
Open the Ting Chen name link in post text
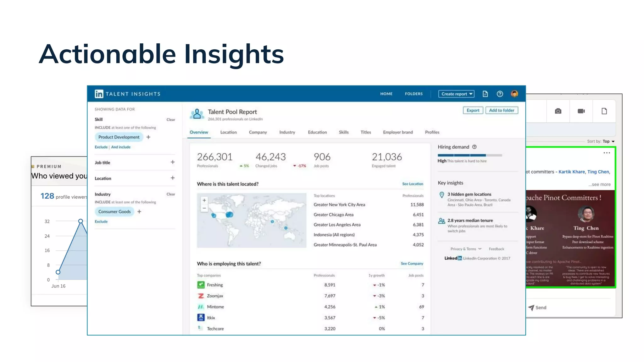598,172
